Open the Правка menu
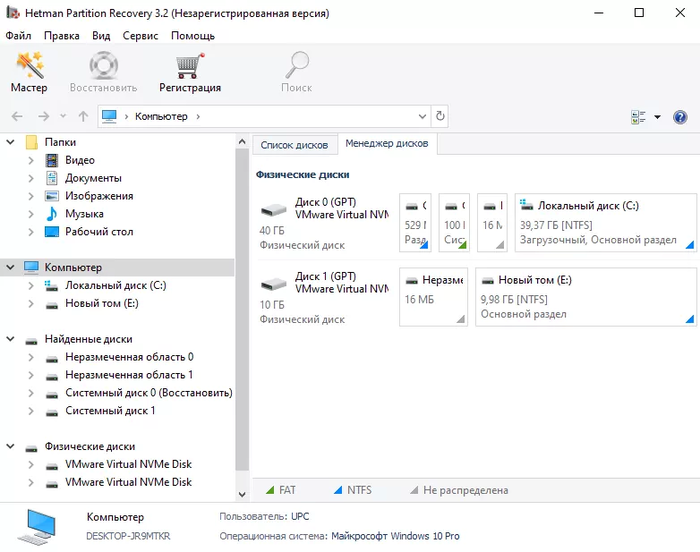The width and height of the screenshot is (700, 552). pyautogui.click(x=62, y=35)
